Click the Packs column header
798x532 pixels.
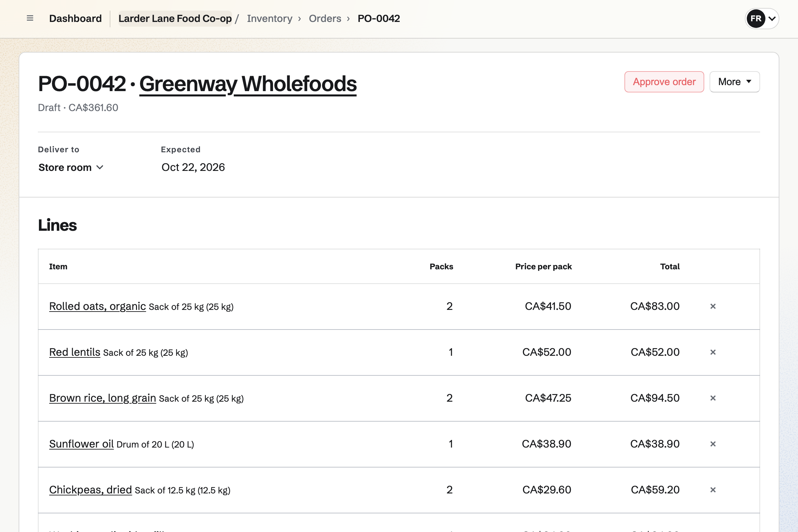click(442, 267)
